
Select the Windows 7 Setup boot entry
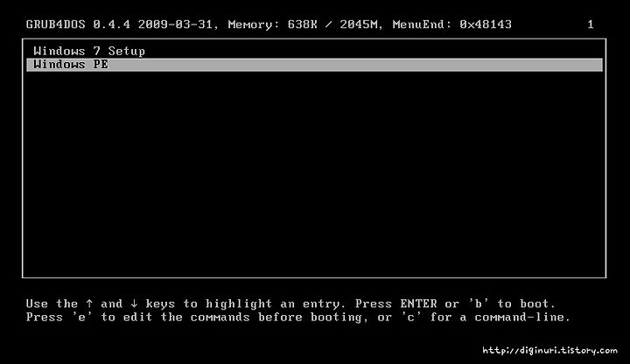tap(89, 51)
